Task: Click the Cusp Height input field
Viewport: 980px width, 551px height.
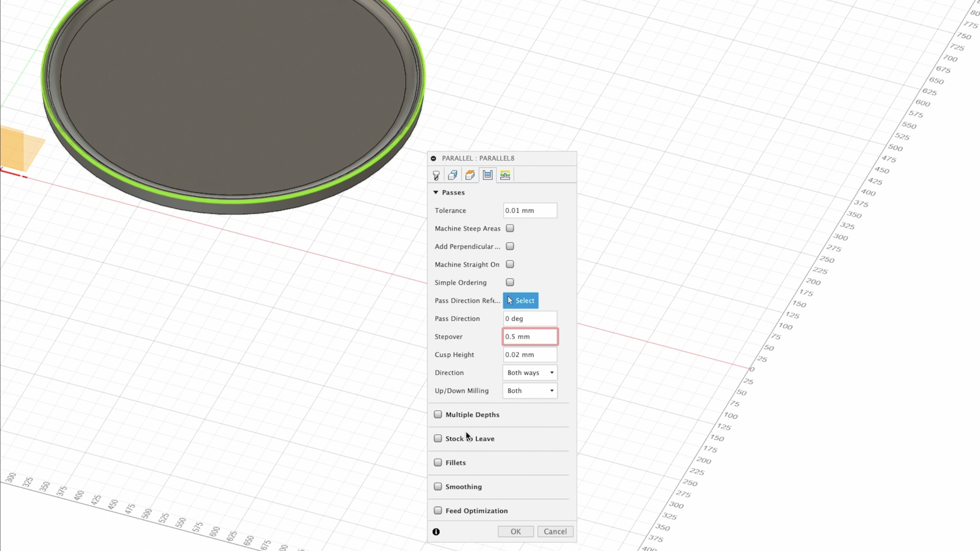Action: pos(529,355)
